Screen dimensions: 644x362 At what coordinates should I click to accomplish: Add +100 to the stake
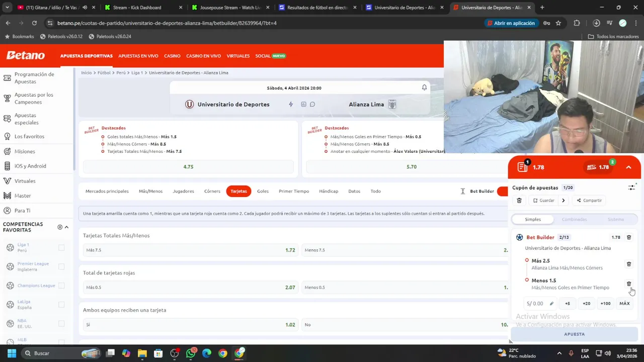[605, 304]
